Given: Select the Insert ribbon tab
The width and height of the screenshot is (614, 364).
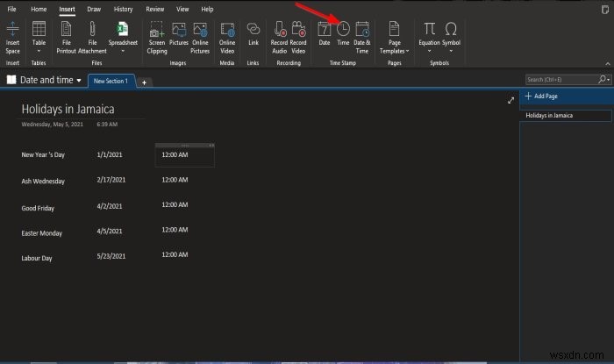Looking at the screenshot, I should [x=67, y=9].
